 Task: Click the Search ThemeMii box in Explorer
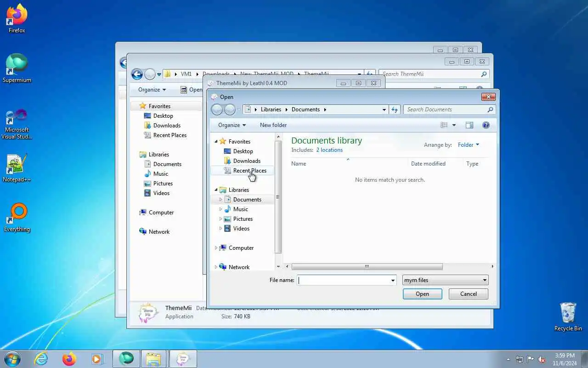(x=434, y=74)
